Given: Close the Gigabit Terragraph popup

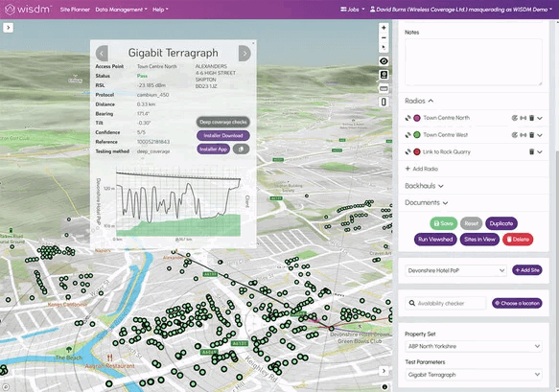Looking at the screenshot, I should click(253, 43).
